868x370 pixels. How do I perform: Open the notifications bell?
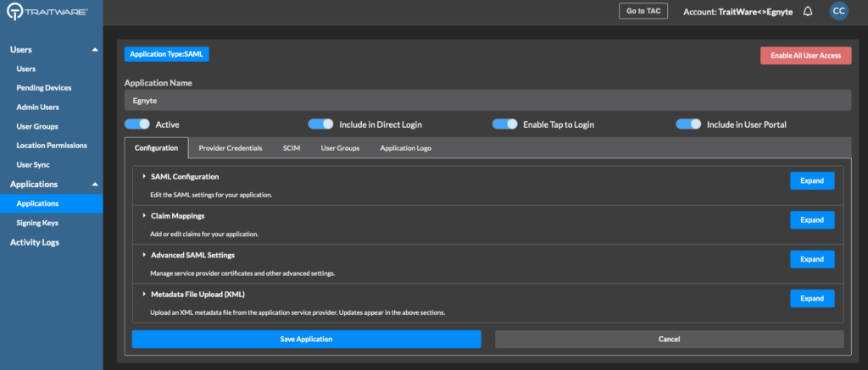click(808, 12)
